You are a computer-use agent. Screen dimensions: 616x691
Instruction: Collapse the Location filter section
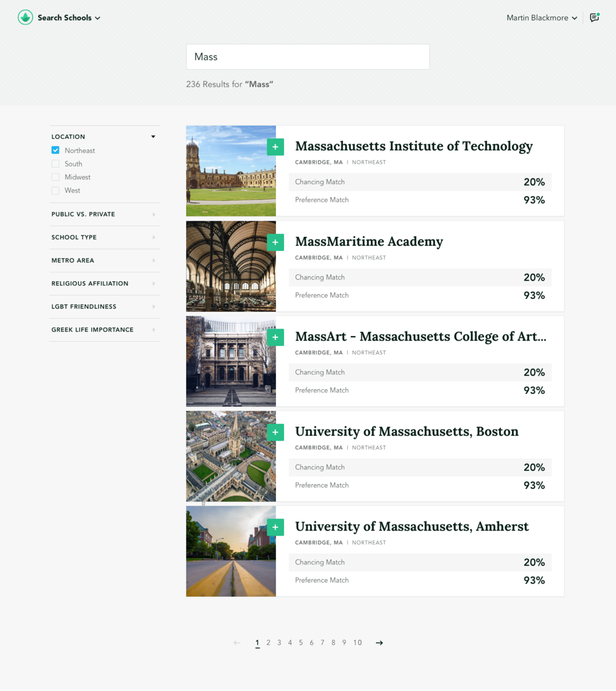click(104, 137)
